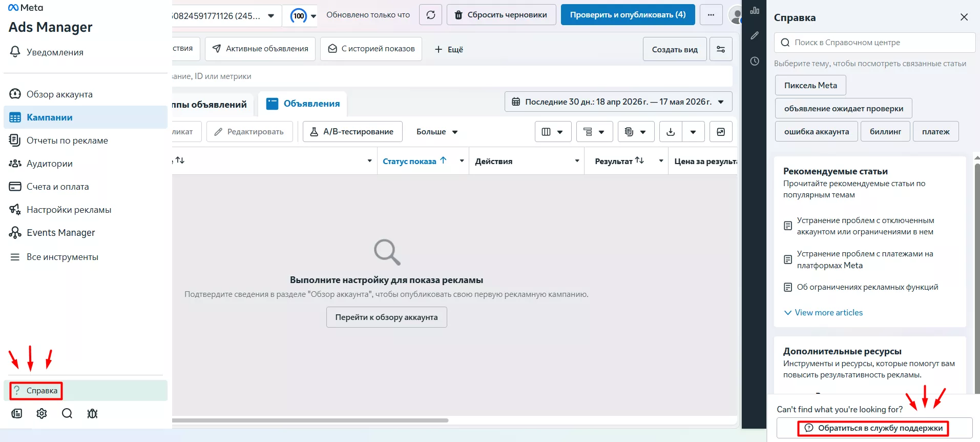Sort by Result (Результат) column

619,161
